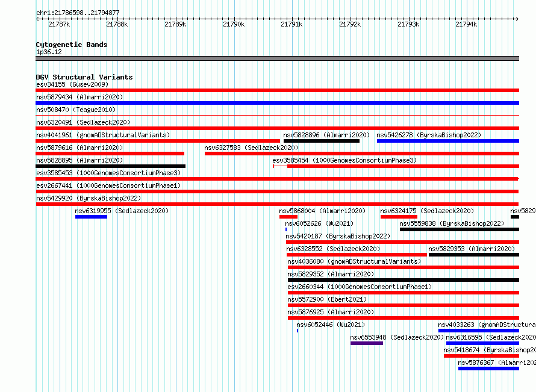Click esv3585454 (1000GenomesConsortiumPhase3) label

[344, 160]
